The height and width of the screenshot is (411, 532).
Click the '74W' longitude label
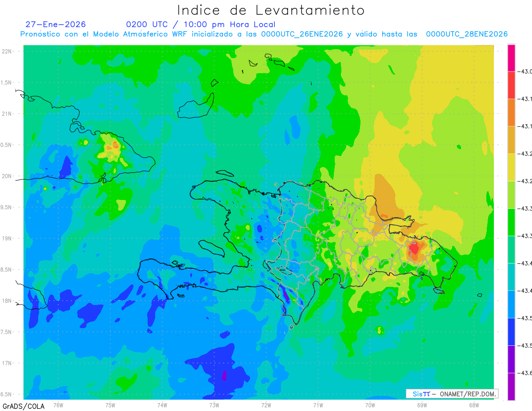click(162, 405)
